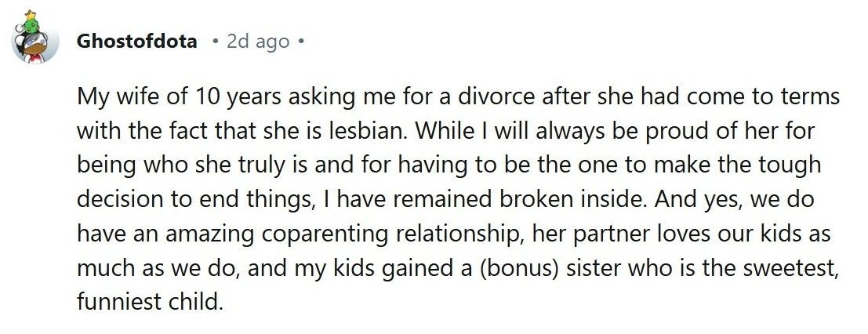Click the words "funniest child" at comment end
868x334 pixels.
(x=150, y=302)
